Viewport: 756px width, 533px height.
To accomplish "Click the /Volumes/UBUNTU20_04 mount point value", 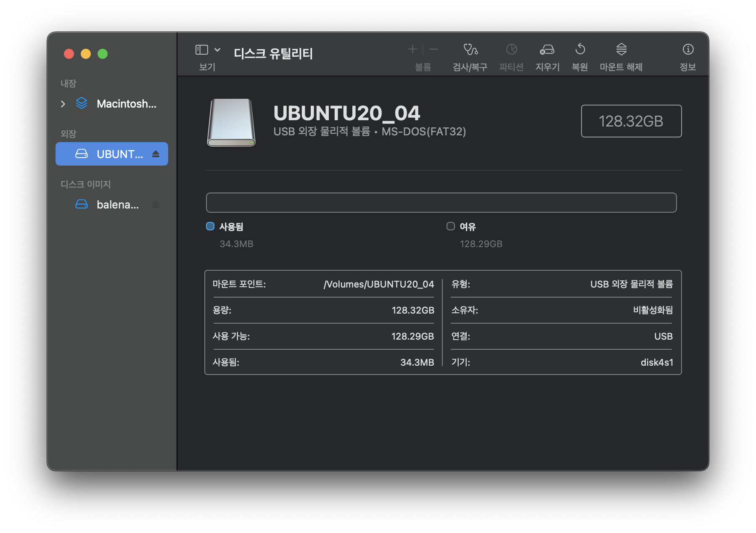I will (x=379, y=284).
